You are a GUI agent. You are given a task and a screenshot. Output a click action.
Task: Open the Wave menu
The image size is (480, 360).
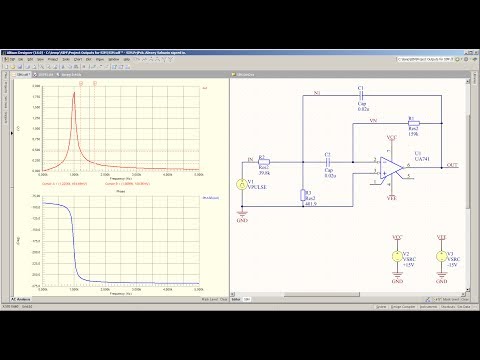(100, 59)
